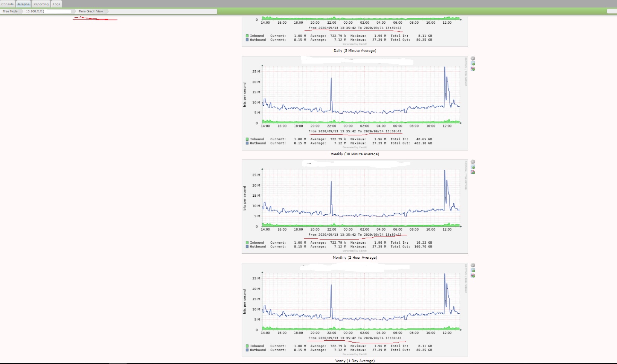Screen dimensions: 617x364
Task: Open the gear settings icon beside the Yearly graph
Action: 473,265
